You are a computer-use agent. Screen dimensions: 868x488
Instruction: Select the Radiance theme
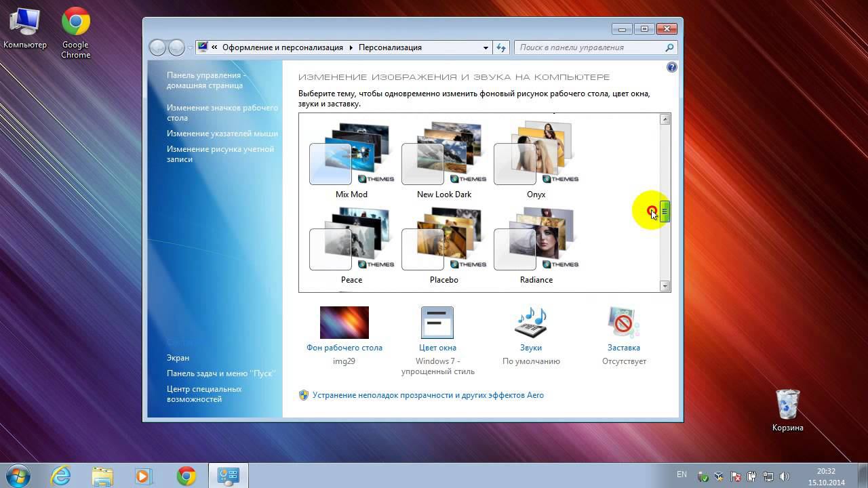536,247
